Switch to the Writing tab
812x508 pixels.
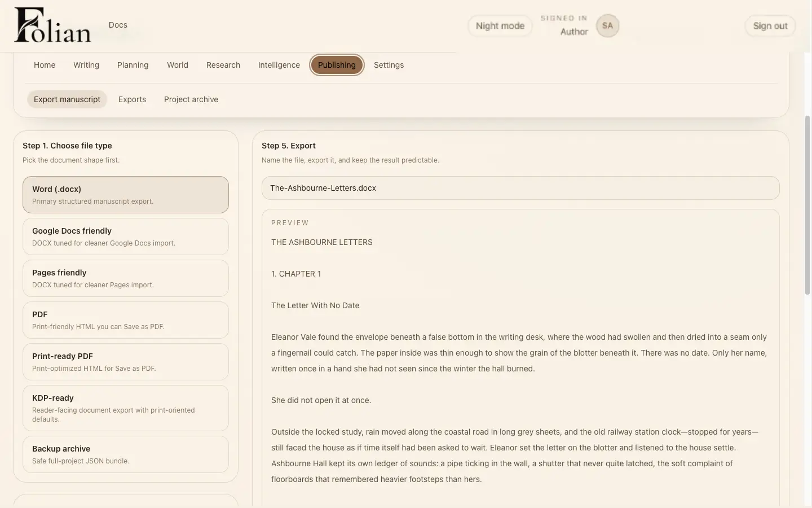tap(86, 65)
